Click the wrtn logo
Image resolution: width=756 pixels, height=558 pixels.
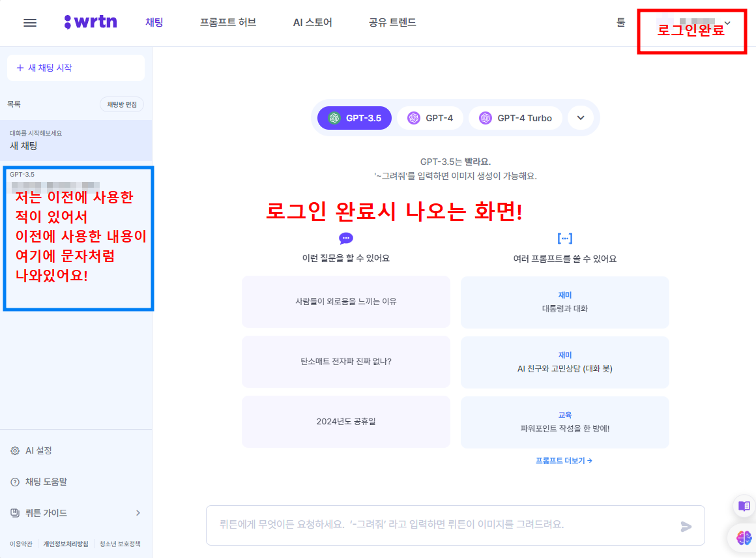pos(91,22)
